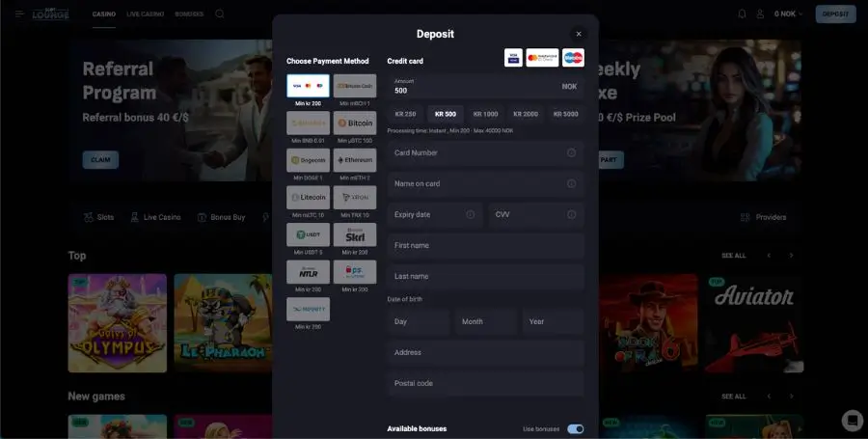Click SEE ALL for New games
This screenshot has width=868, height=439.
tap(734, 397)
